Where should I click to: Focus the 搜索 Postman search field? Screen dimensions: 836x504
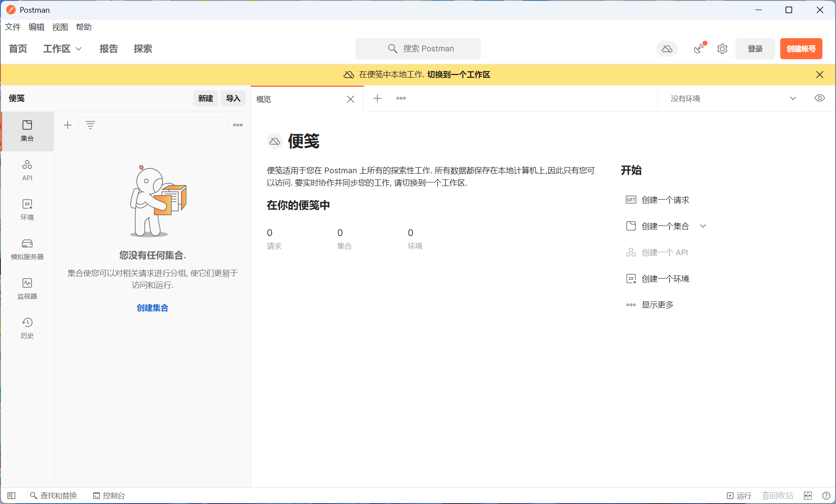418,49
